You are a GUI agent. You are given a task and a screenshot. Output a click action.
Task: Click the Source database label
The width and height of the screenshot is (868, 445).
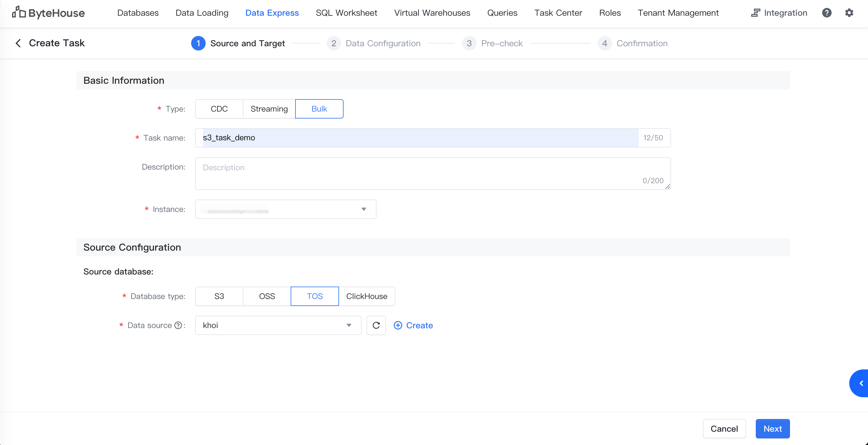click(118, 271)
